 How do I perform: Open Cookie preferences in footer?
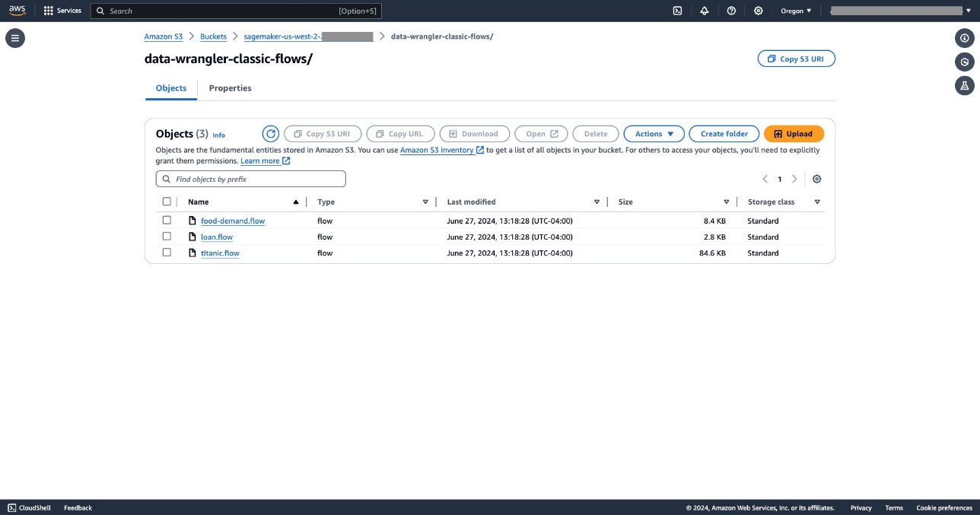tap(944, 507)
